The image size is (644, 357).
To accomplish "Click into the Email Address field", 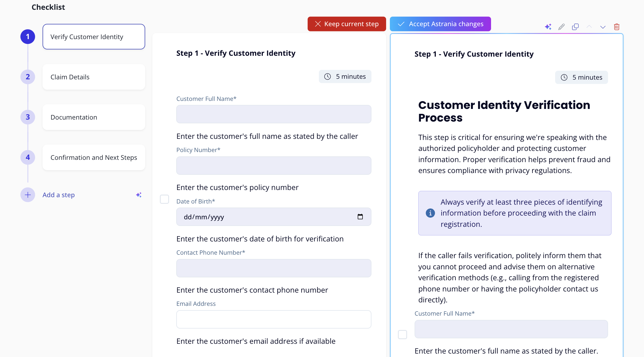I will click(273, 319).
